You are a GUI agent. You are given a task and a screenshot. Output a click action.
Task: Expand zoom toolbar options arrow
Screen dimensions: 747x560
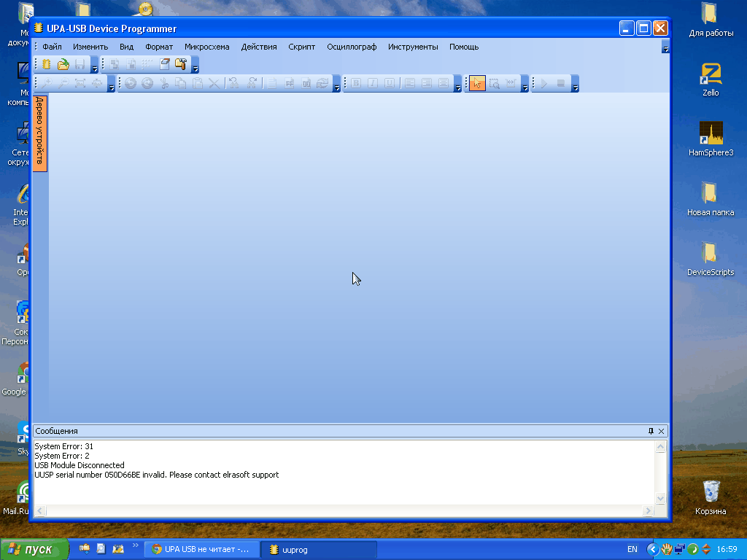point(112,84)
